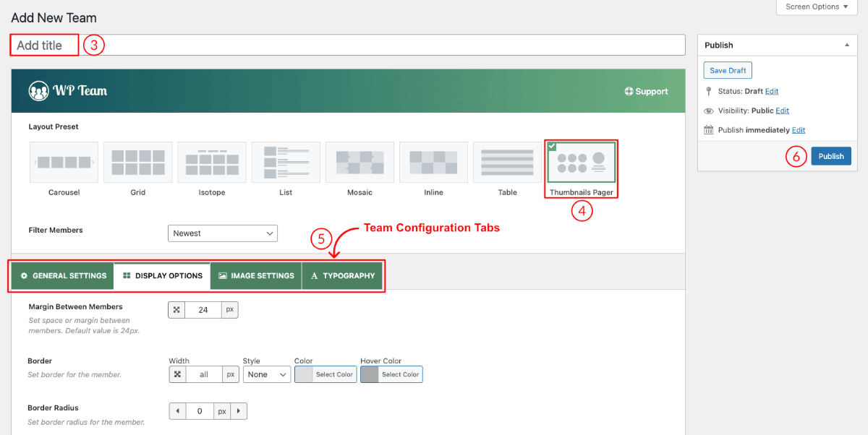Switch to the Display Options tab

tap(161, 275)
